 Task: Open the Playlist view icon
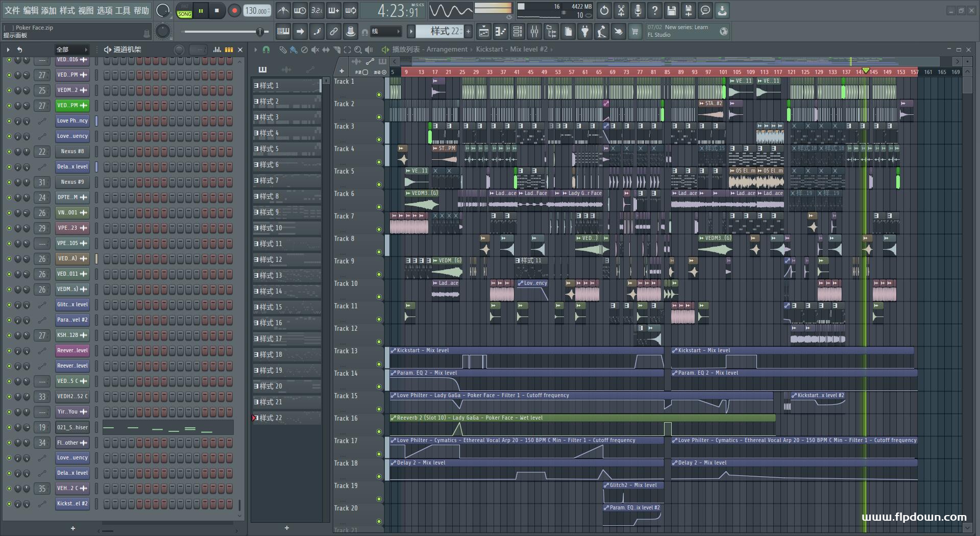tap(483, 32)
